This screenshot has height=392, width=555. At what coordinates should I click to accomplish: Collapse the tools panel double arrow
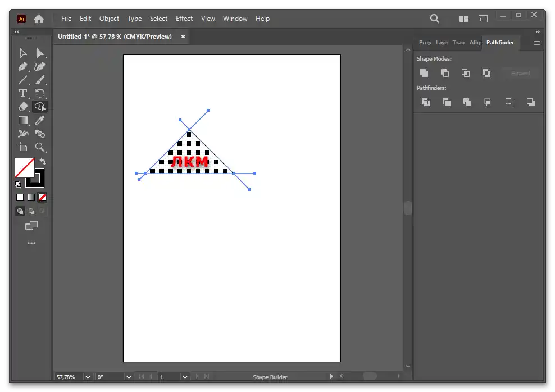click(x=17, y=32)
